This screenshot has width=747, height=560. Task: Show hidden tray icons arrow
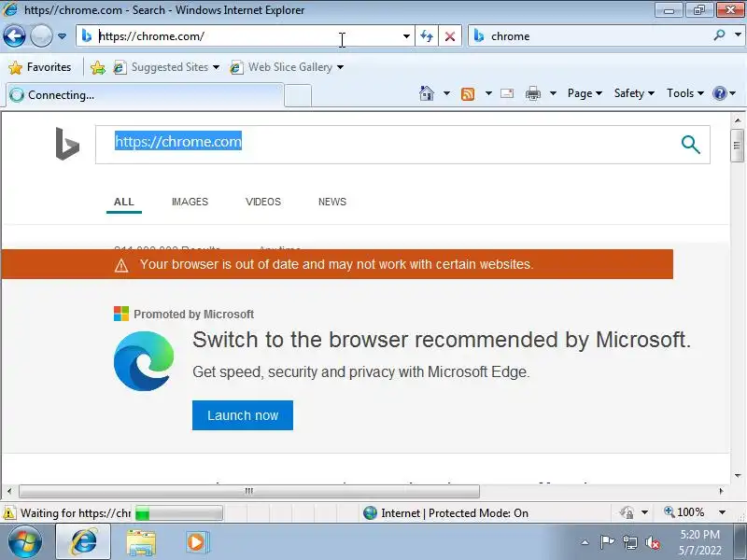(x=585, y=543)
